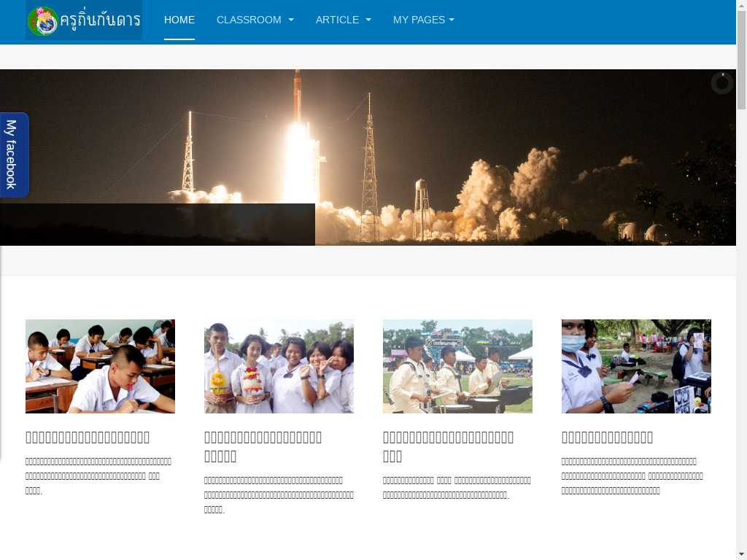Follow the heading beneath the drummers photo
The width and height of the screenshot is (747, 560).
[x=449, y=447]
